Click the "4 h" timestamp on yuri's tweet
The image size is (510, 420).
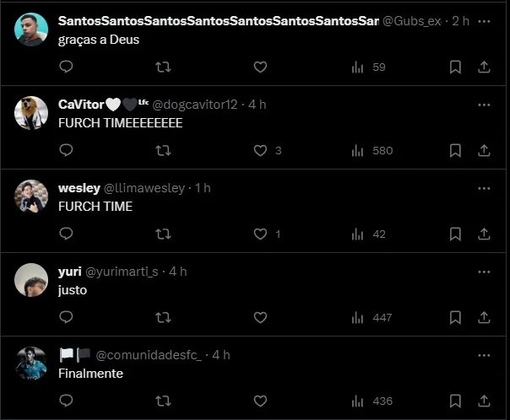pyautogui.click(x=177, y=272)
